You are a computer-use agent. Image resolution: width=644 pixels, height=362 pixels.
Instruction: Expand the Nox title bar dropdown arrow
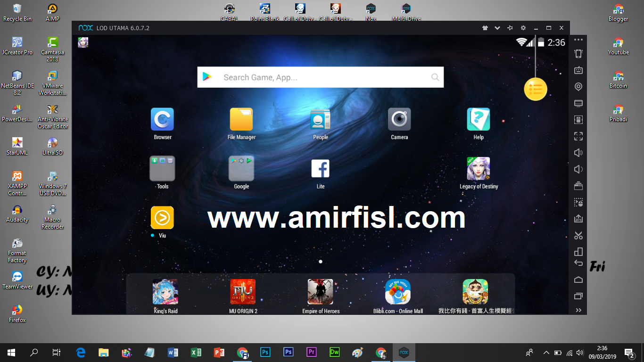coord(497,28)
